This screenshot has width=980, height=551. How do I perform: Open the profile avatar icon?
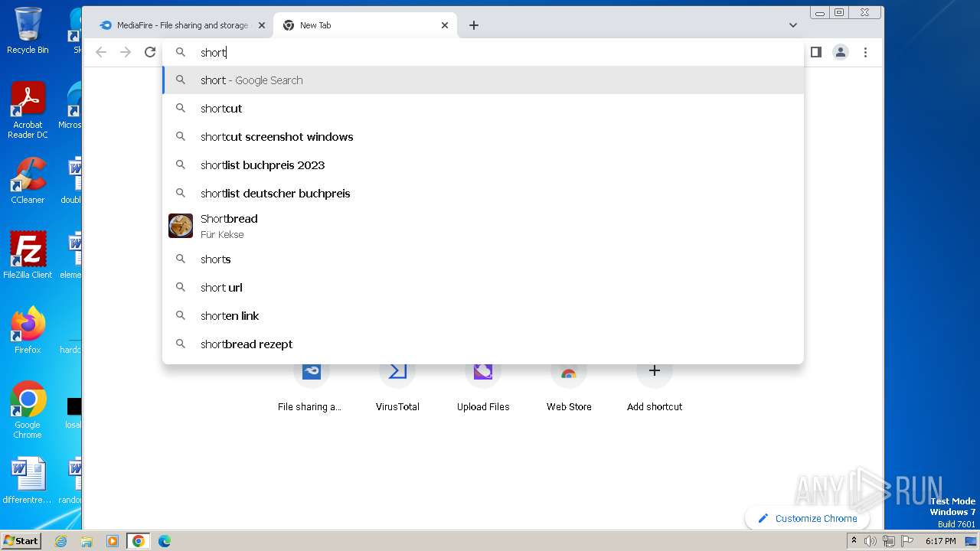click(841, 52)
